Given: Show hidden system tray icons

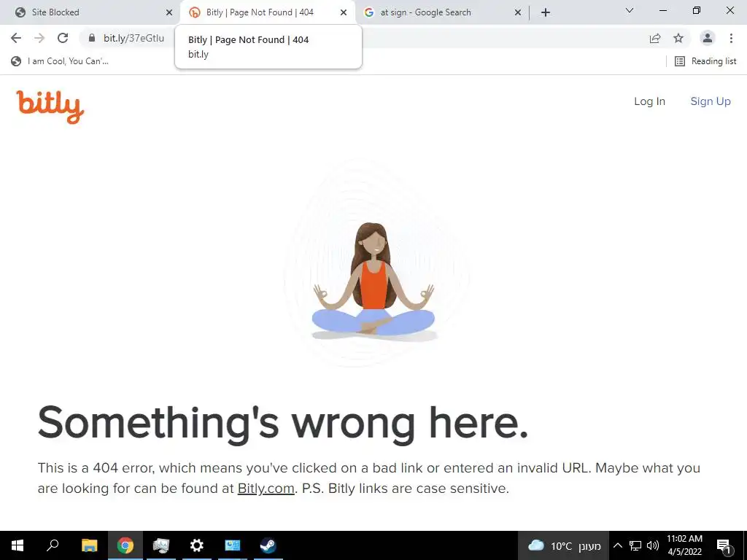Looking at the screenshot, I should coord(617,545).
